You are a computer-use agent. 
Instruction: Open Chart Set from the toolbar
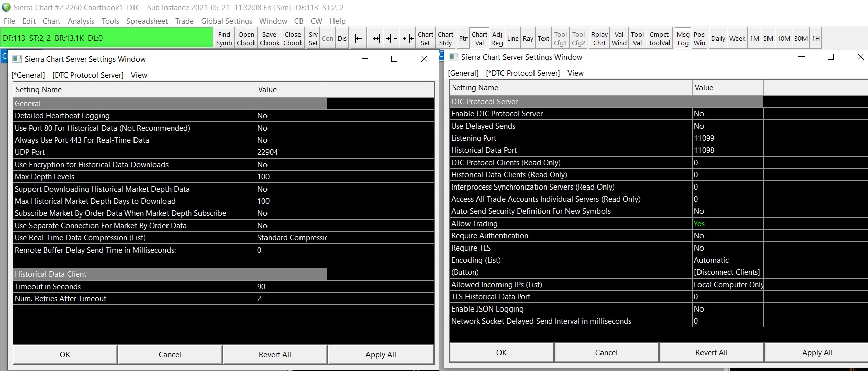coord(425,39)
